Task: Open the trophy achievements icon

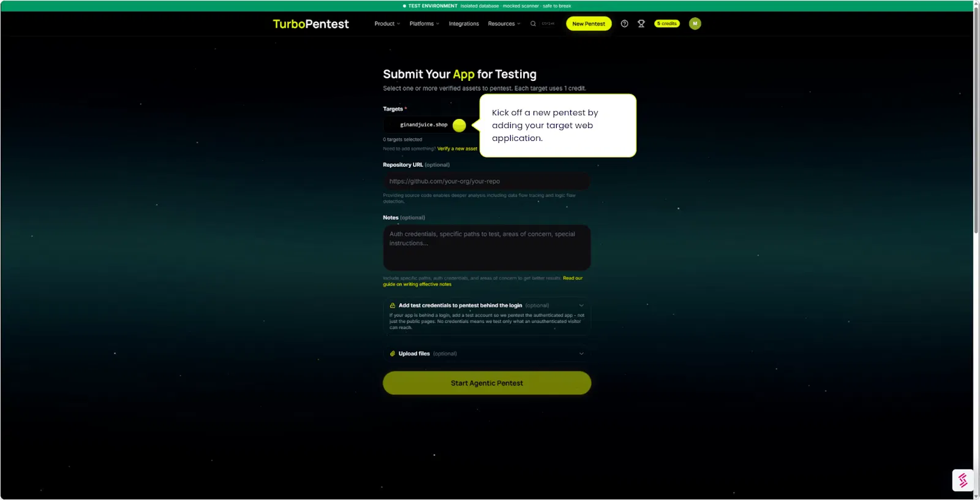Action: coord(641,24)
